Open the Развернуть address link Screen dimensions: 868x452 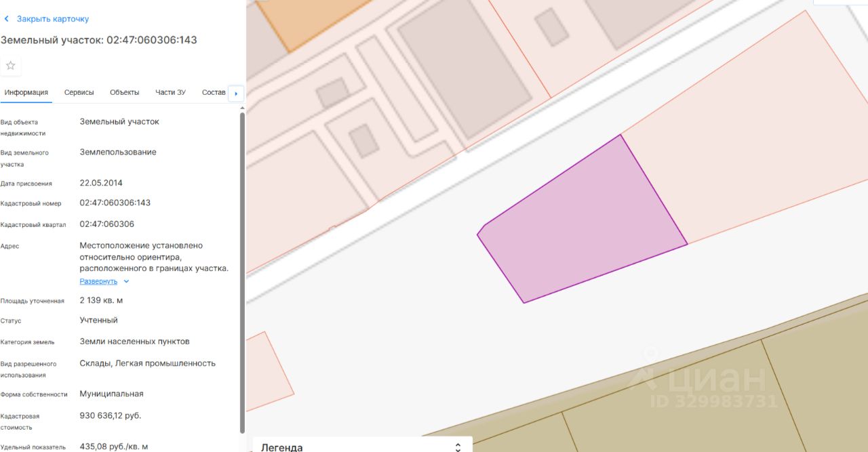98,281
